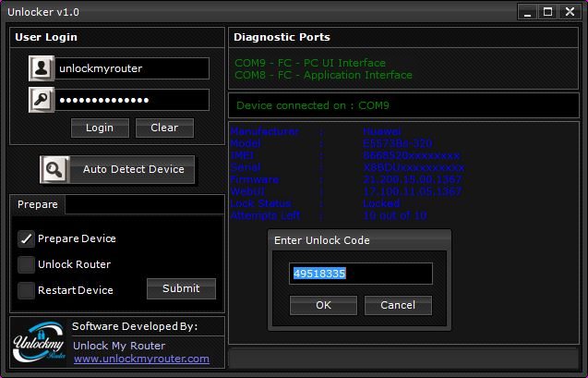Viewport: 588px width, 378px height.
Task: Switch to the Prepare tab
Action: click(38, 204)
